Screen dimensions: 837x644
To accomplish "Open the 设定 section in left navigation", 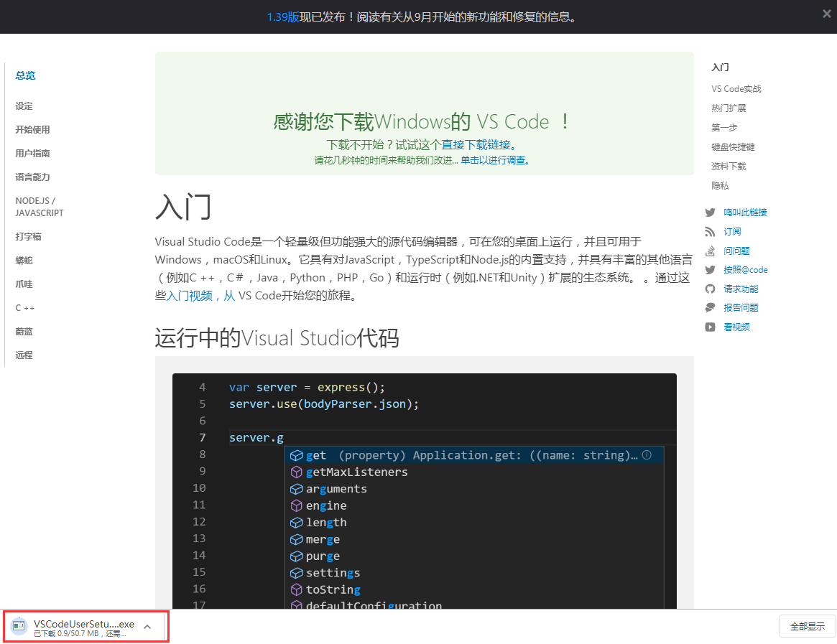I will 23,106.
